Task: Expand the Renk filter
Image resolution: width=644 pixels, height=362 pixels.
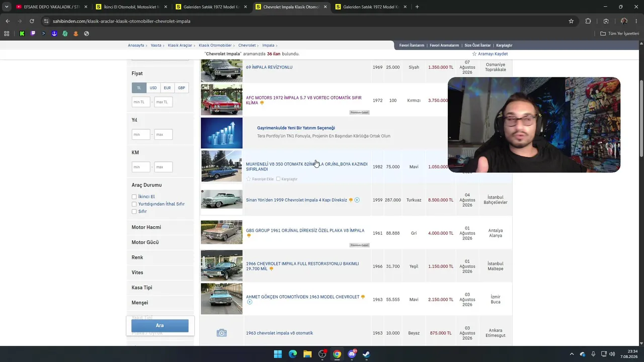Action: point(137,257)
